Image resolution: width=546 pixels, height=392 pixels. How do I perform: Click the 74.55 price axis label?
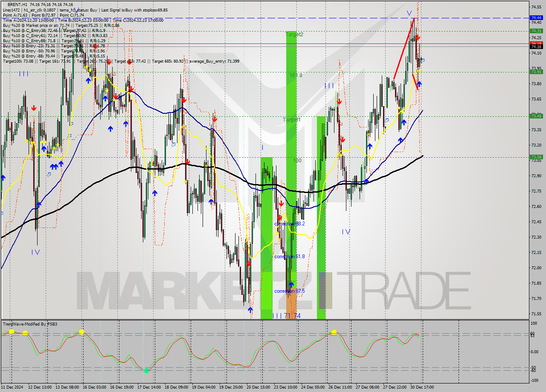click(536, 7)
